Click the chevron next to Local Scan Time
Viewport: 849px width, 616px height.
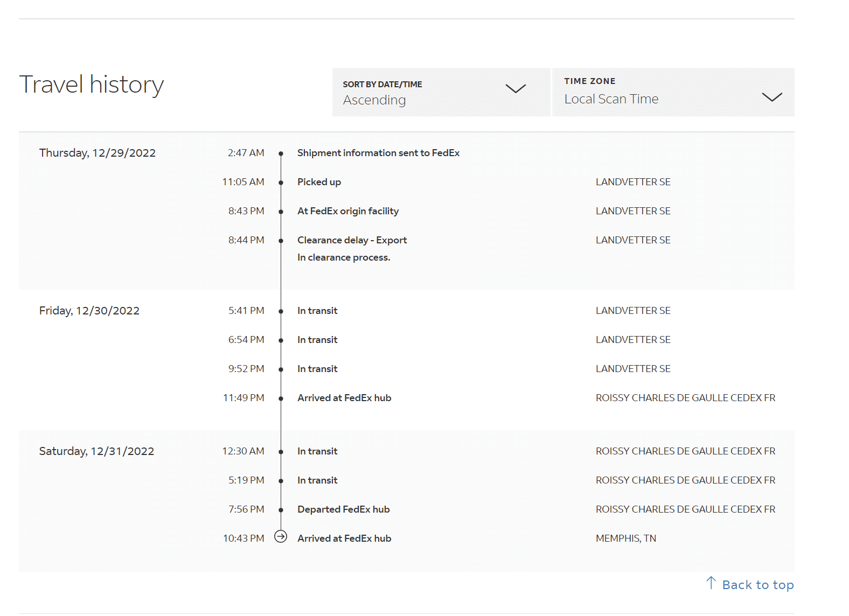click(x=772, y=97)
